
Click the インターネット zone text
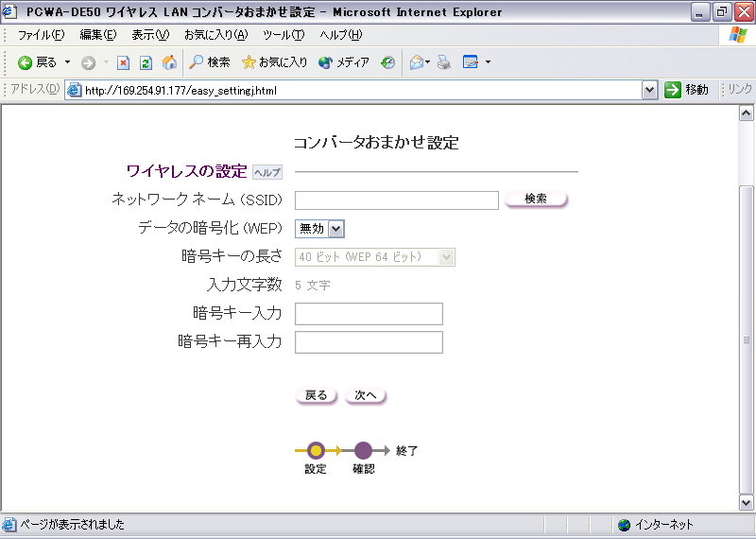pyautogui.click(x=664, y=525)
